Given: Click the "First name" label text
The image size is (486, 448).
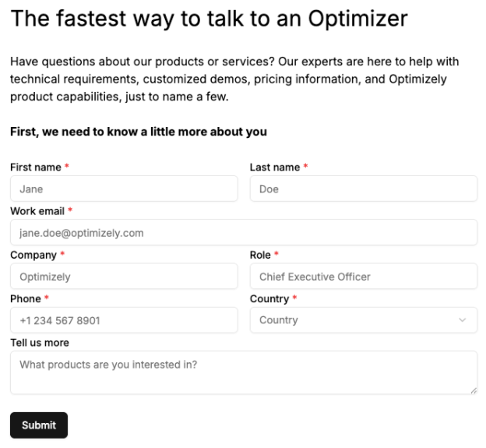Looking at the screenshot, I should click(x=35, y=168).
